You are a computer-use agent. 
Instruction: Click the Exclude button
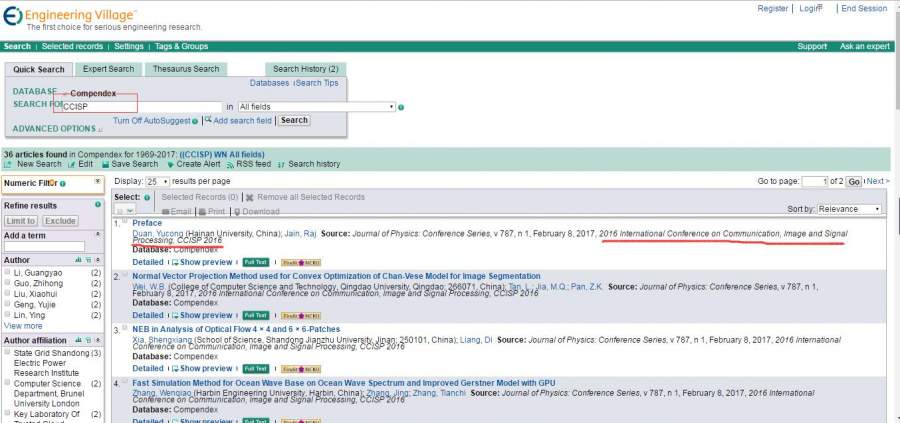pyautogui.click(x=60, y=221)
